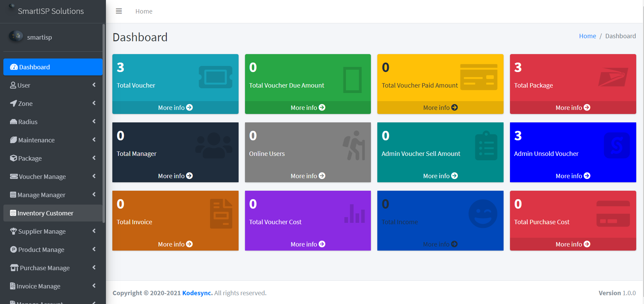Screen dimensions: 644x304
Task: Expand the Package menu chevron
Action: (x=94, y=158)
